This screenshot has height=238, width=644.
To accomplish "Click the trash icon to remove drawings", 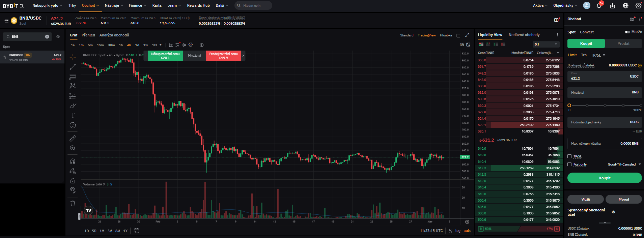I will point(73,203).
